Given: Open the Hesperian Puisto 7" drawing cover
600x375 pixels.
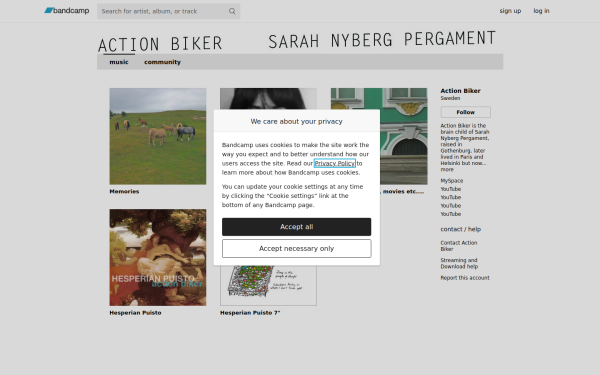Looking at the screenshot, I should 268,285.
